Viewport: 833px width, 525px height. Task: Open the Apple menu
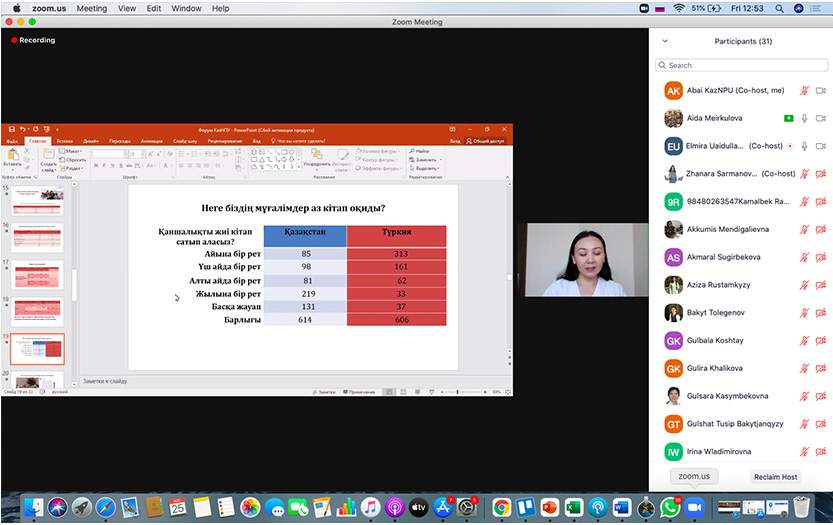pyautogui.click(x=16, y=8)
